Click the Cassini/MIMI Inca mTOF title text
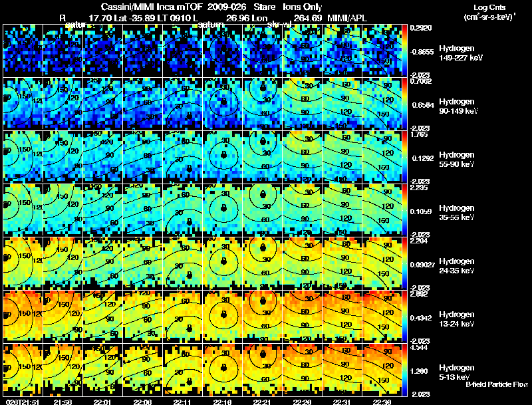 coord(152,7)
